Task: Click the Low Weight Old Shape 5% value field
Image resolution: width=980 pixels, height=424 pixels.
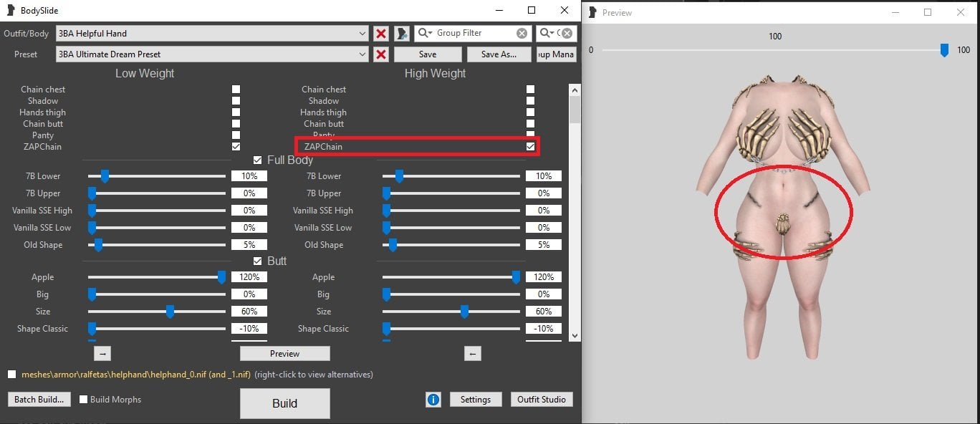Action: 249,245
